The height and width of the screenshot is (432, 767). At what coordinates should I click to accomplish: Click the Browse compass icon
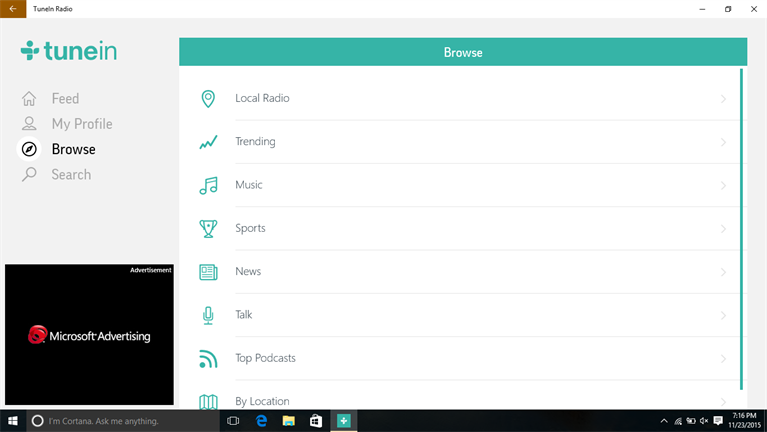tap(29, 149)
